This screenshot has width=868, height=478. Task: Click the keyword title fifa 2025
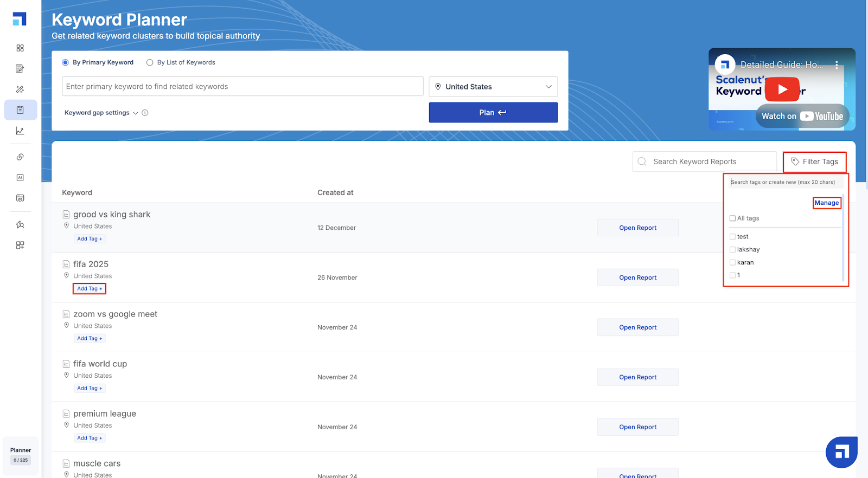pos(91,264)
